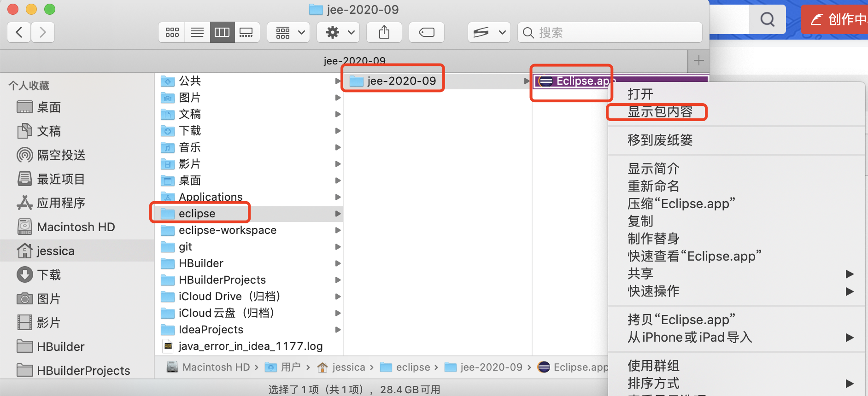Select the eclipse folder
The height and width of the screenshot is (396, 868).
[249, 214]
